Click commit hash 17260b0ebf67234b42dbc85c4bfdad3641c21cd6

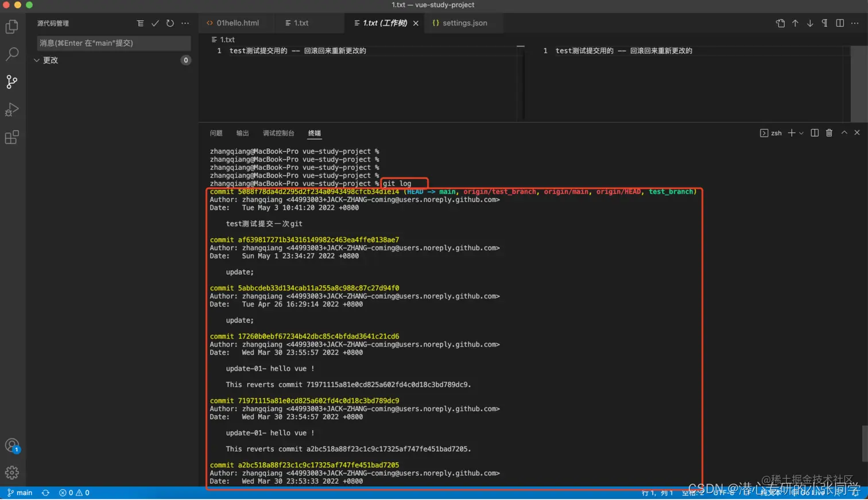click(x=319, y=336)
